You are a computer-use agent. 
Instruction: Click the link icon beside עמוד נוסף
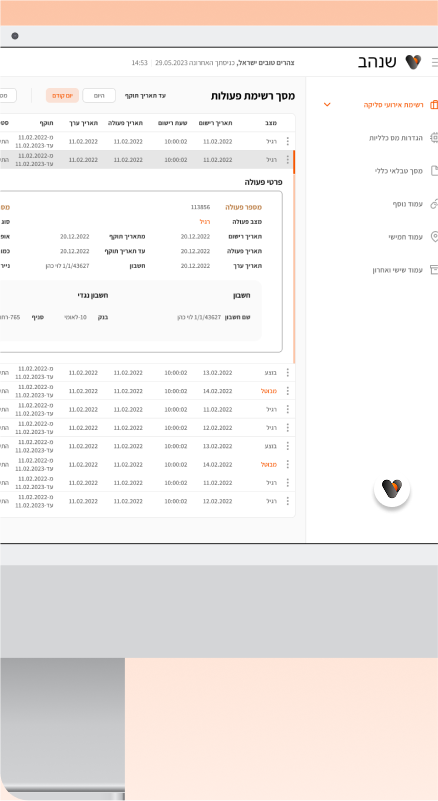434,204
